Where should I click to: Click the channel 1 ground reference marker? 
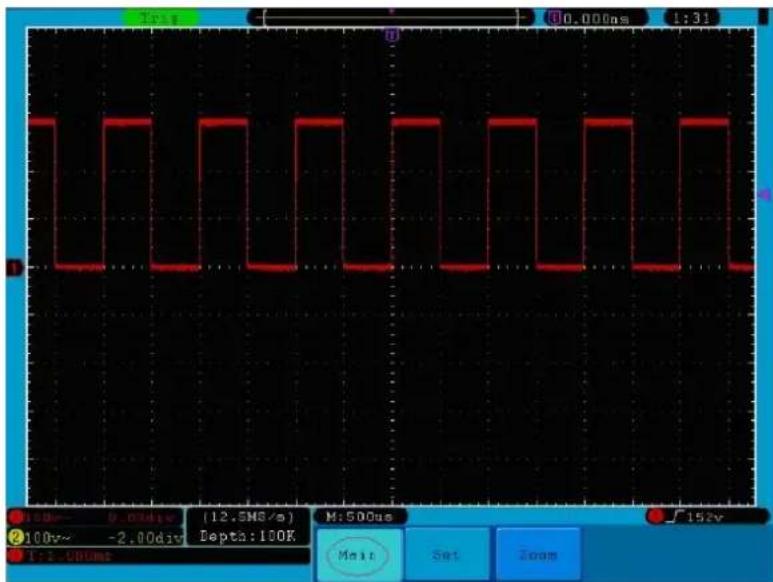(x=14, y=268)
